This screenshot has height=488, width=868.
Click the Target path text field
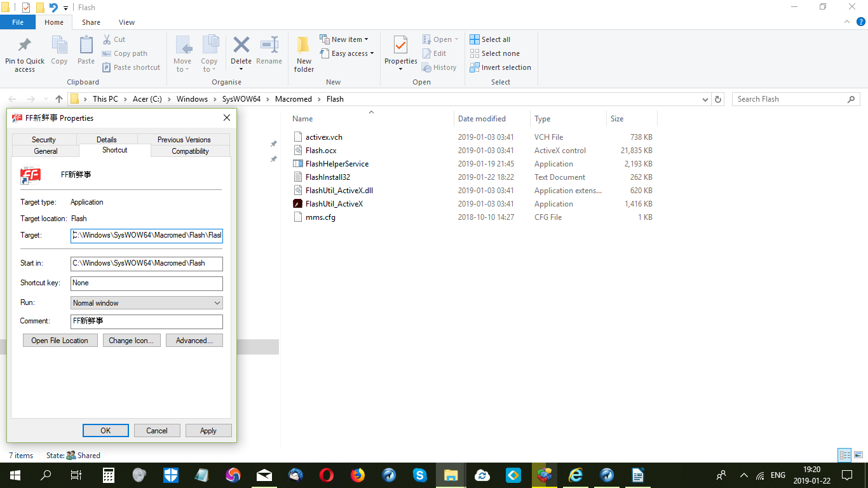147,235
